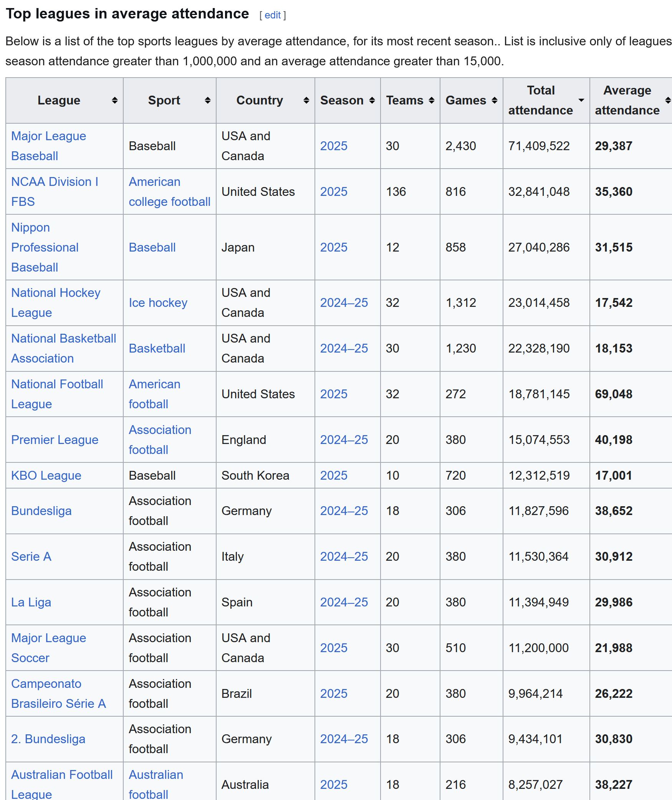
Task: Sort the table by League column arrows
Action: coord(114,100)
